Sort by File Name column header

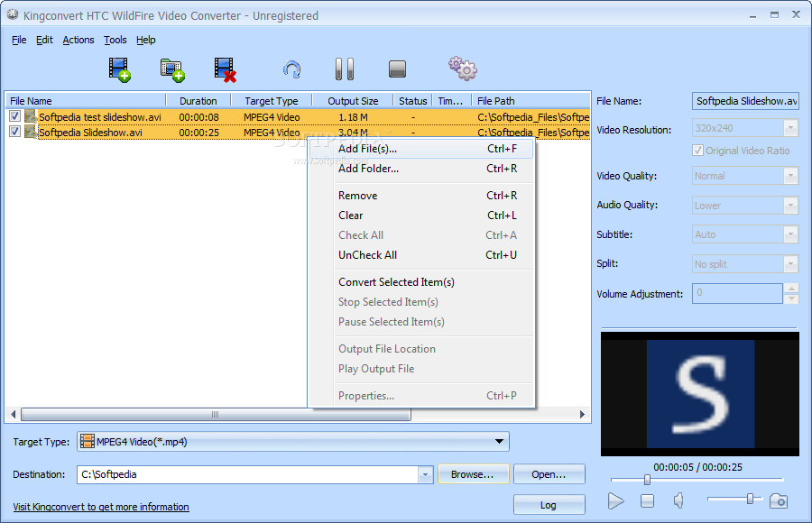pos(86,101)
